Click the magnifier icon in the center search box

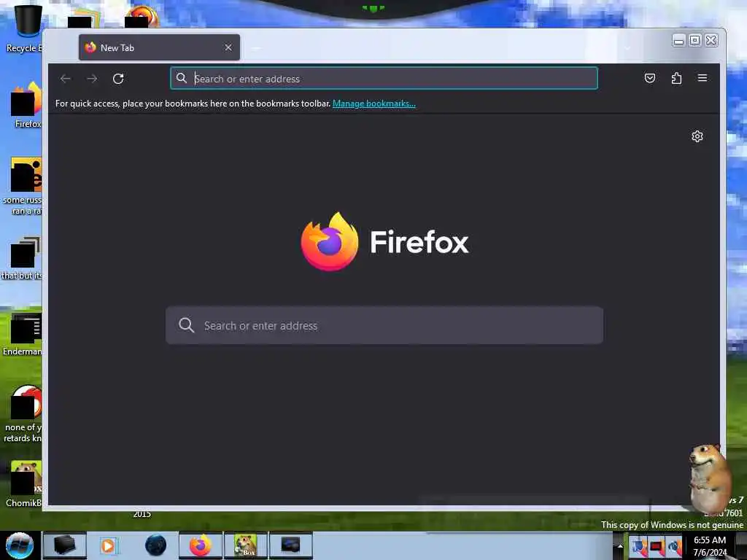[x=186, y=325]
